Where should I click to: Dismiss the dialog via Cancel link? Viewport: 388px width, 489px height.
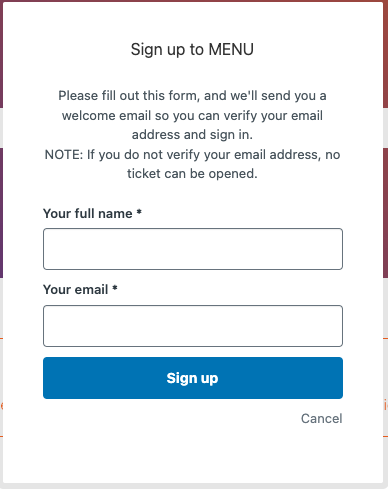321,418
